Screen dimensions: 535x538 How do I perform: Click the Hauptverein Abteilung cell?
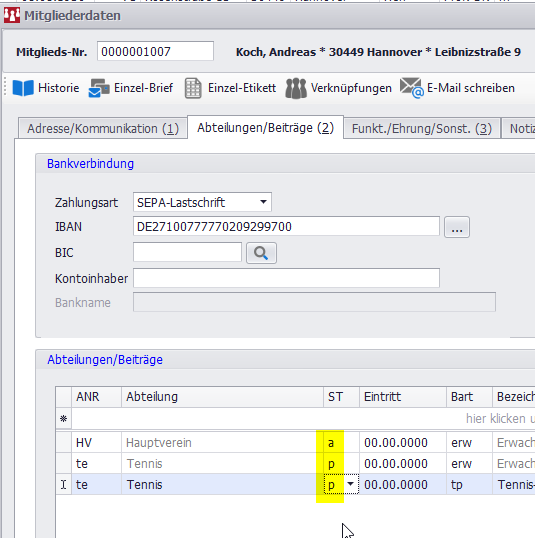(222, 443)
